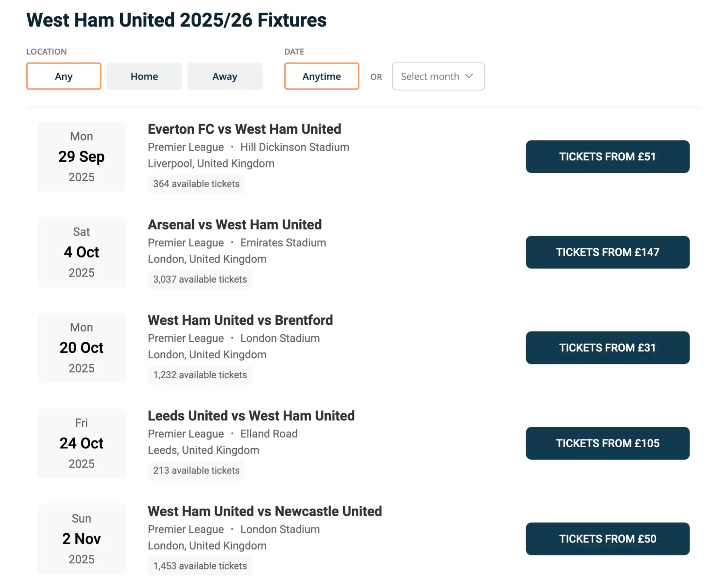Filter fixtures to Home matches only

(144, 76)
